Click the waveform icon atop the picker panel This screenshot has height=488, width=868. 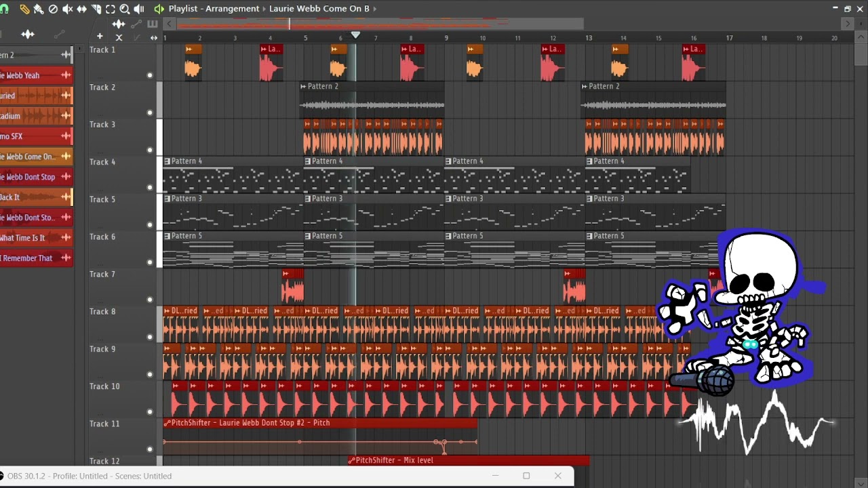(27, 34)
